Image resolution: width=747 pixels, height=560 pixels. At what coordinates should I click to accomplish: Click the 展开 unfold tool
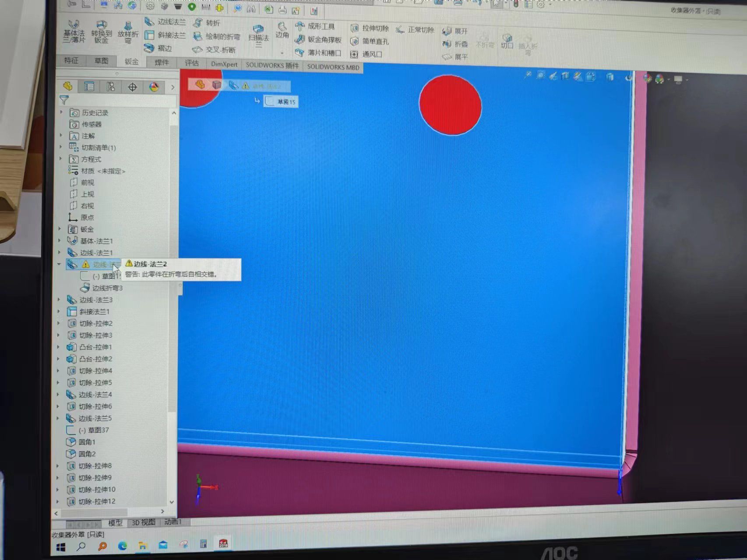447,31
